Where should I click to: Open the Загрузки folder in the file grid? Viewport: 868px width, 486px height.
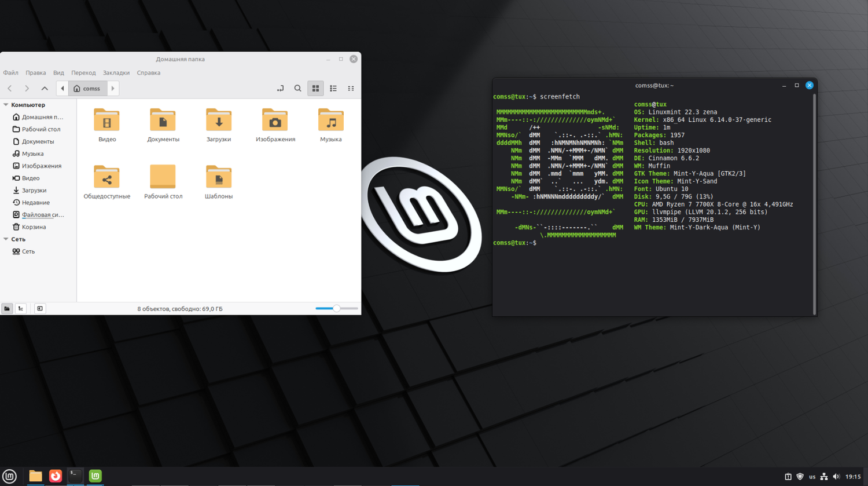tap(219, 120)
